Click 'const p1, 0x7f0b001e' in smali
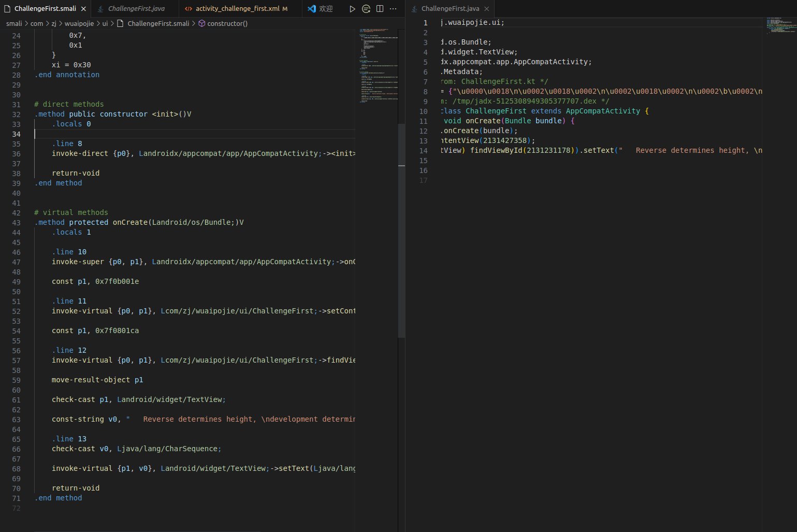This screenshot has height=532, width=797. pos(95,281)
